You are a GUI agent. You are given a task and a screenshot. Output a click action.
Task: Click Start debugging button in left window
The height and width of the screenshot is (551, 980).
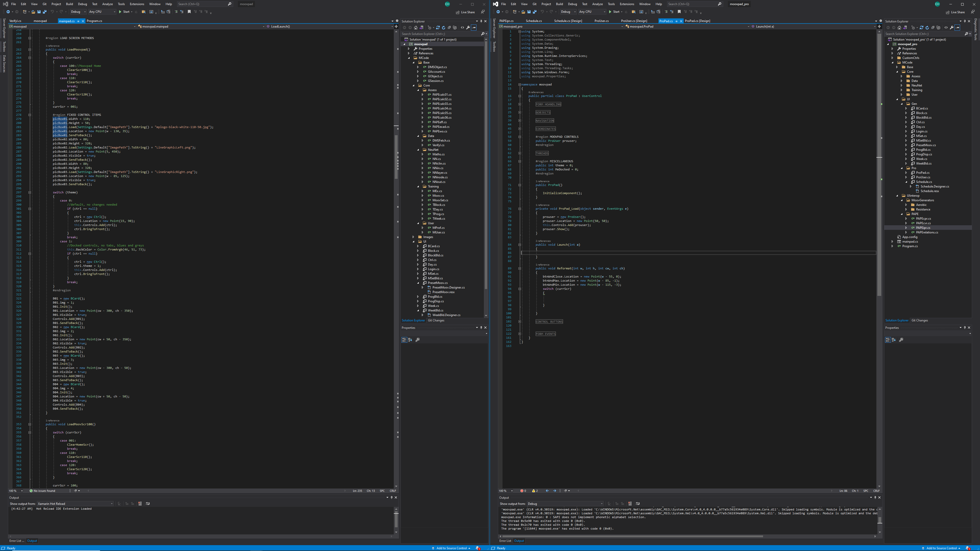click(x=124, y=12)
